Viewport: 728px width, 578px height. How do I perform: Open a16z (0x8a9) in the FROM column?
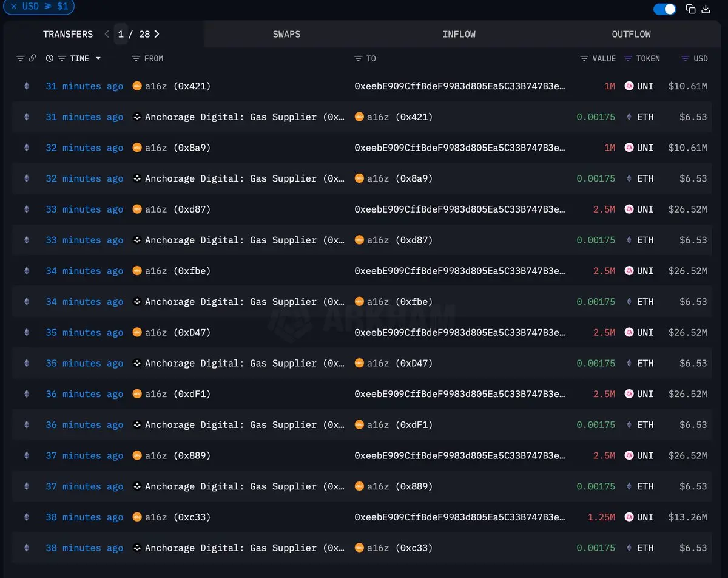click(178, 148)
